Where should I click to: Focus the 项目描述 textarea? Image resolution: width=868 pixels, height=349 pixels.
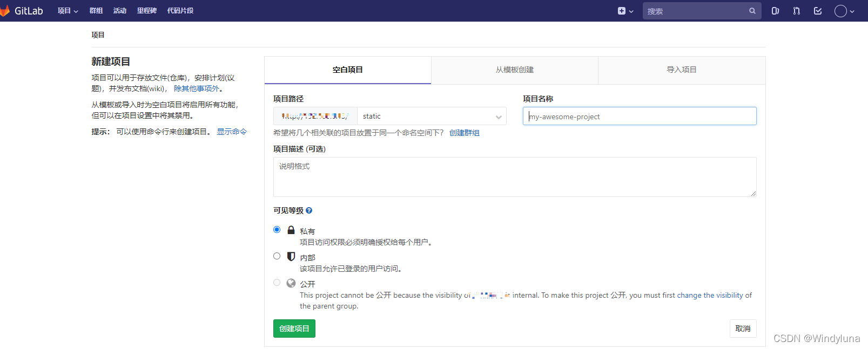[x=515, y=177]
